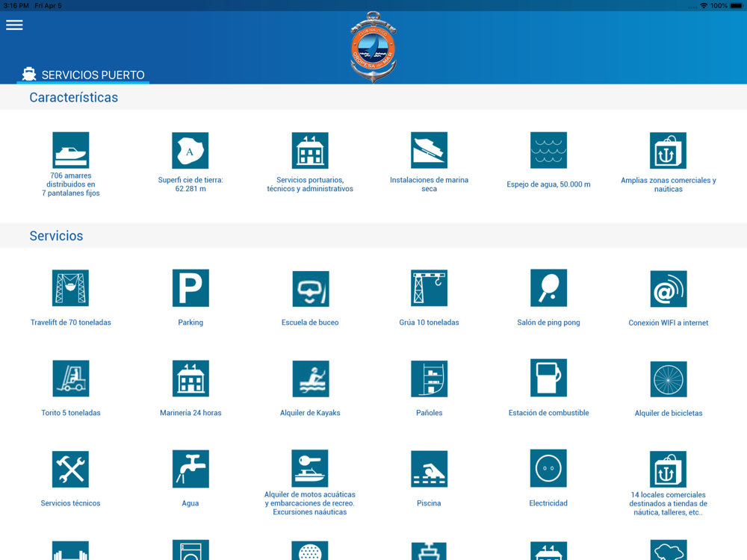The width and height of the screenshot is (747, 560).
Task: Tap the battery status indicator
Action: [x=736, y=5]
